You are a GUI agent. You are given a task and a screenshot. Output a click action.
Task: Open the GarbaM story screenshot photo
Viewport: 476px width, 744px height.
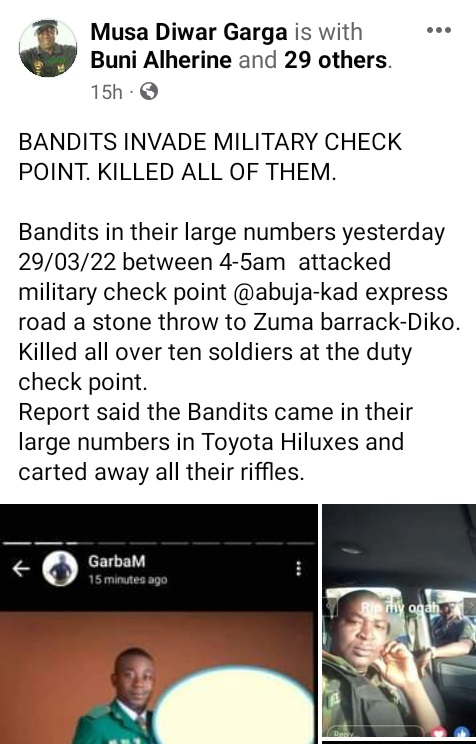tap(159, 624)
